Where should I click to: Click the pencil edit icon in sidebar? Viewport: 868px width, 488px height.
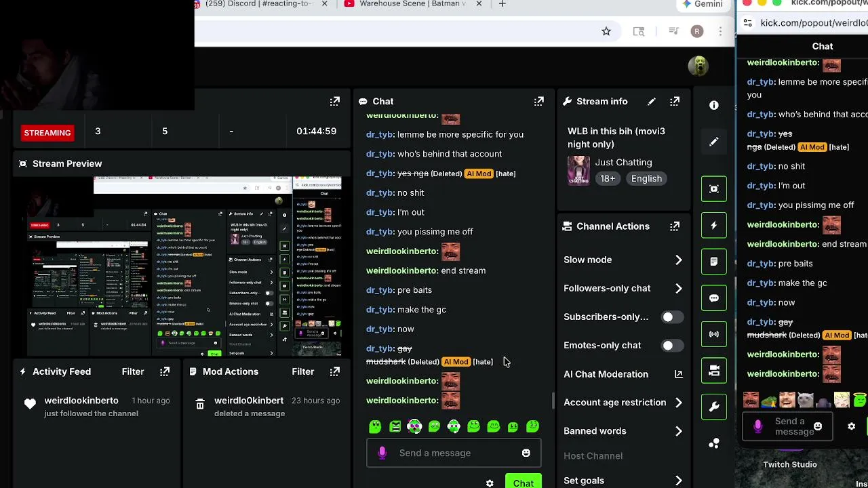point(714,142)
